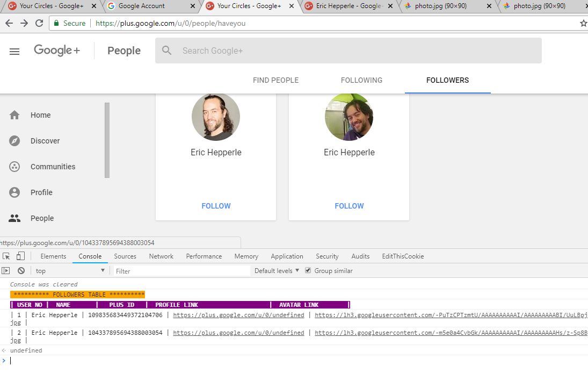Screen dimensions: 588x373
Task: Click the Home house icon
Action: coord(14,115)
